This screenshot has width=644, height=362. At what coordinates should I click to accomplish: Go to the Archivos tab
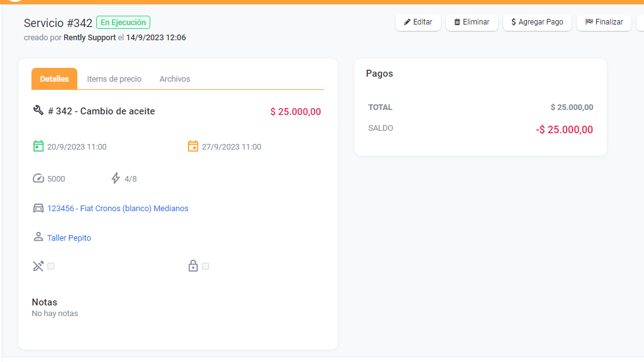point(175,79)
